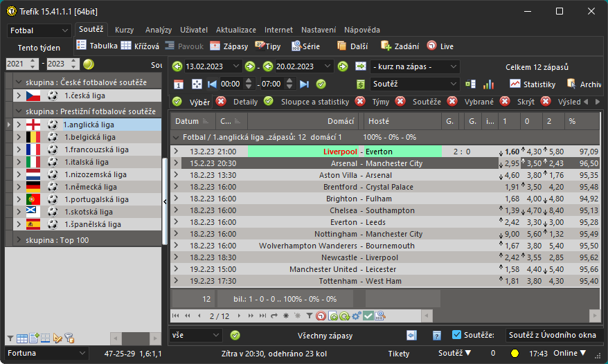Toggle the green check on Sloupce a statistiky tab
Viewport: 608px width, 364px height.
(x=268, y=102)
